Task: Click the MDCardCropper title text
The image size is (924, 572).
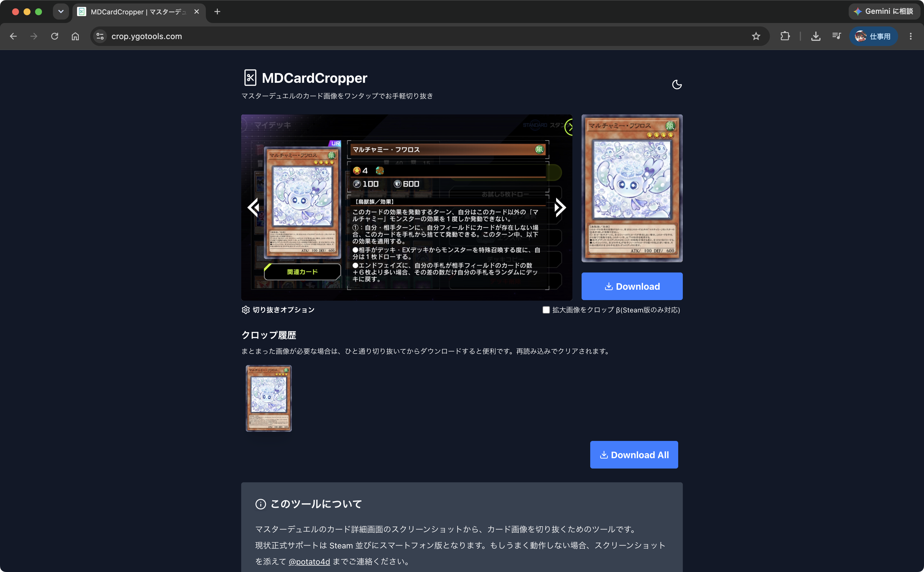Action: click(x=315, y=78)
